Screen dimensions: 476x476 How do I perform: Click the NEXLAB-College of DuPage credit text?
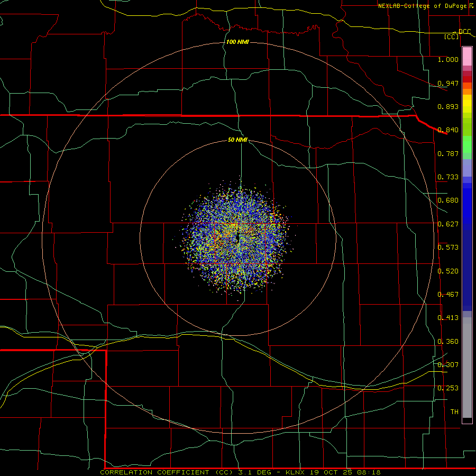coord(423,6)
